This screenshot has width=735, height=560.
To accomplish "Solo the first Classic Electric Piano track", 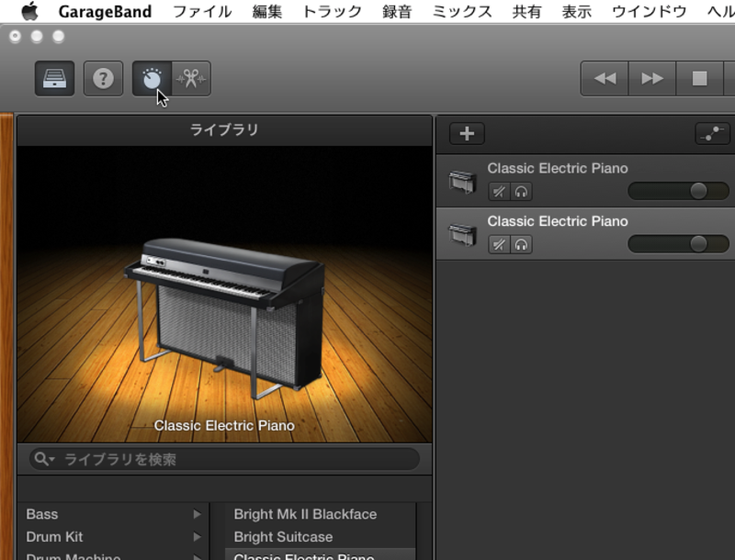I will tap(521, 192).
